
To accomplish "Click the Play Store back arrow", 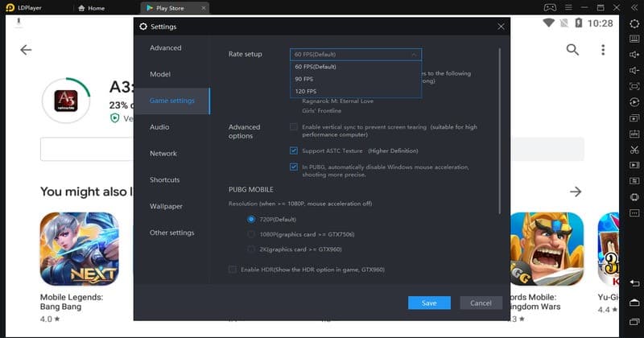I will [x=26, y=50].
